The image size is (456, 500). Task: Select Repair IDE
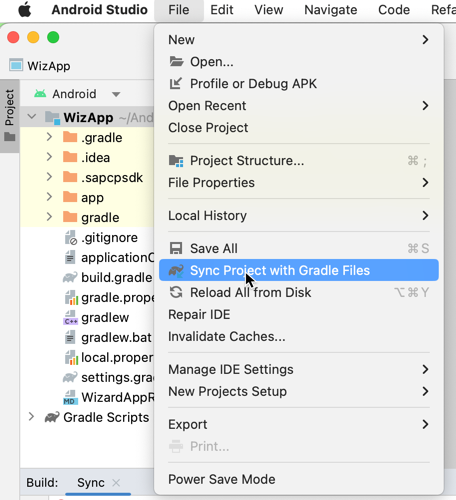pos(299,314)
